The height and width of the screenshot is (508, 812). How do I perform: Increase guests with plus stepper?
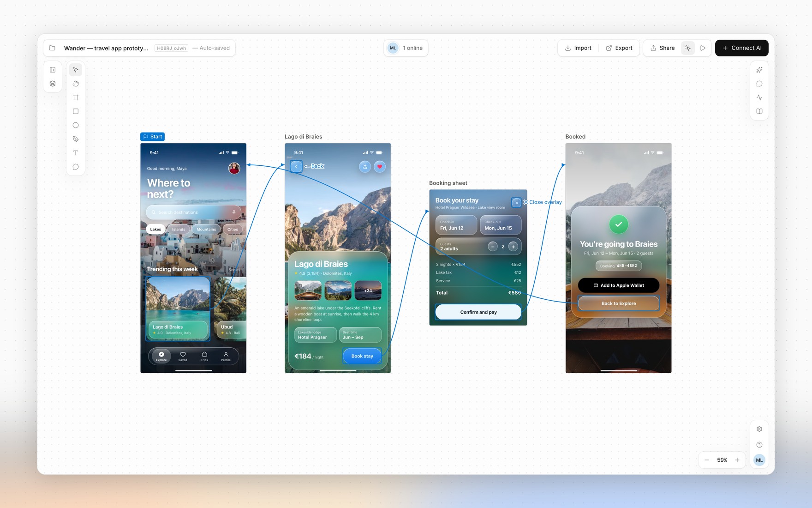point(513,247)
